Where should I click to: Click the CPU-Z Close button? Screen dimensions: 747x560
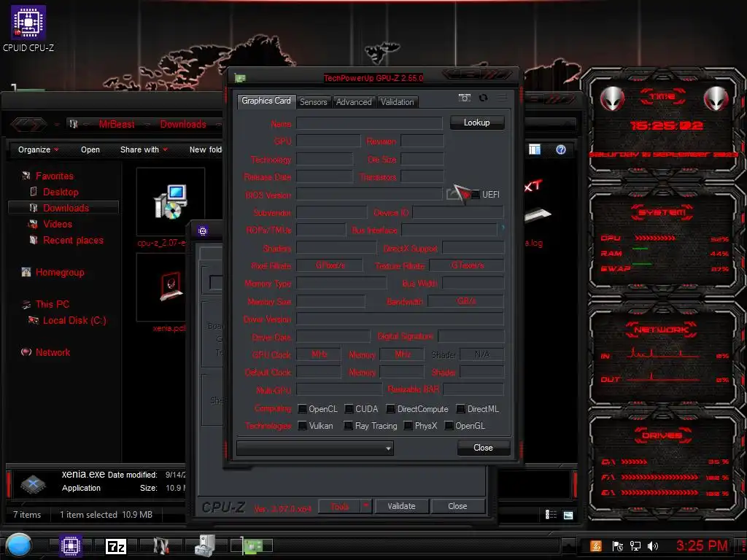pyautogui.click(x=457, y=506)
